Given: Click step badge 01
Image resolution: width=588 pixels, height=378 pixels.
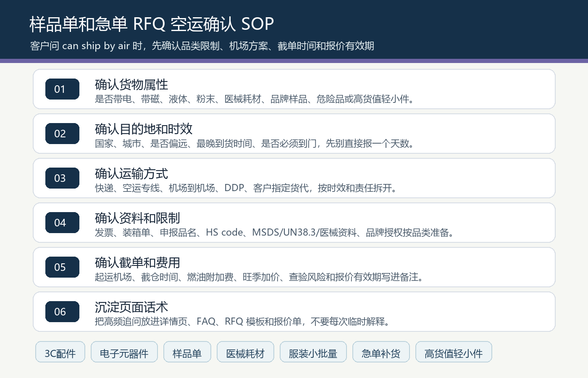Looking at the screenshot, I should (62, 89).
